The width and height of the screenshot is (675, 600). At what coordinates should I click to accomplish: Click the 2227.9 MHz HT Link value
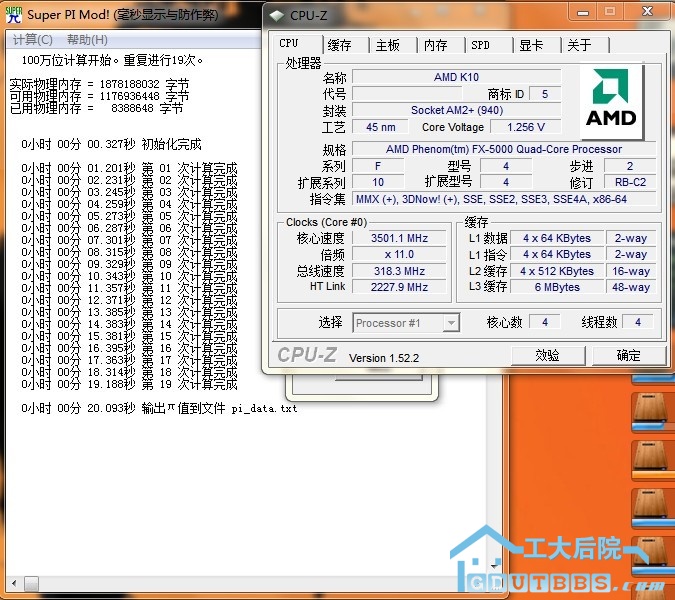pos(399,287)
